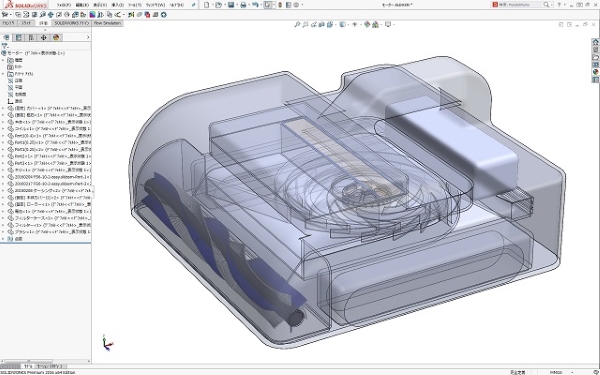The image size is (600, 375).
Task: Expand the annotations folder in tree
Action: click(3, 74)
